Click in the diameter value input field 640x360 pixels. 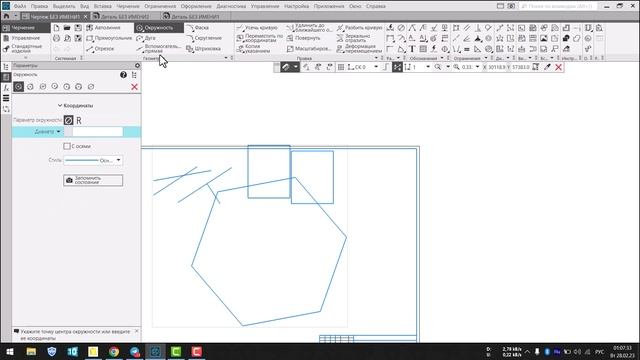tap(98, 131)
